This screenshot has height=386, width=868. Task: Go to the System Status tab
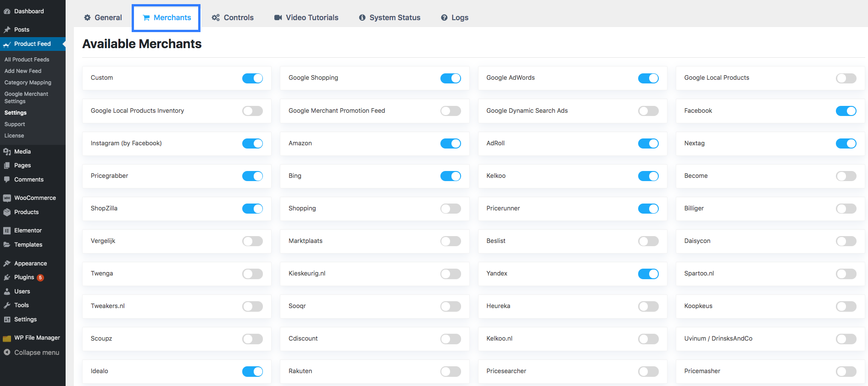click(389, 17)
